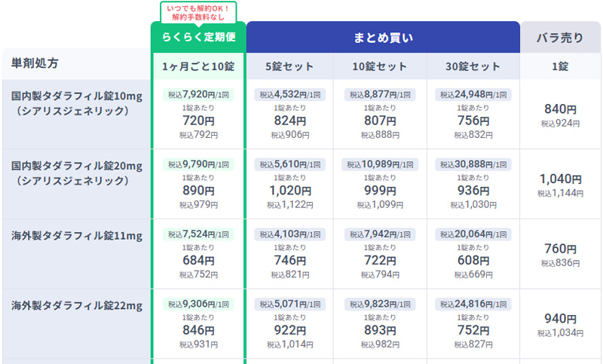
Task: Select the まとめ買い blue header tab
Action: (383, 36)
